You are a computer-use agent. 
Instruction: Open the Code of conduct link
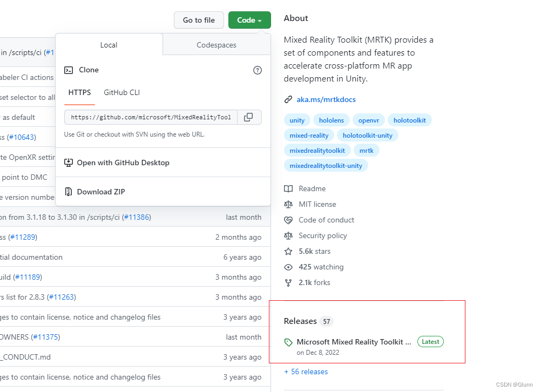tap(327, 220)
